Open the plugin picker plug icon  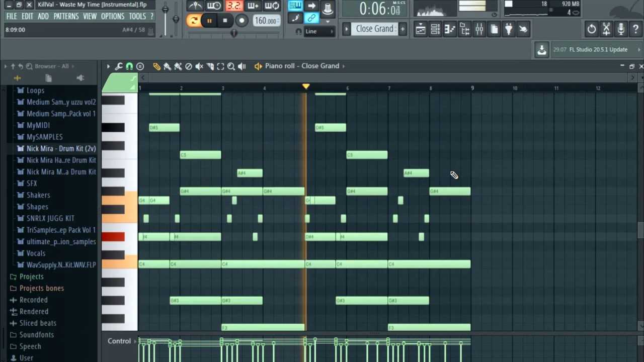pyautogui.click(x=509, y=29)
